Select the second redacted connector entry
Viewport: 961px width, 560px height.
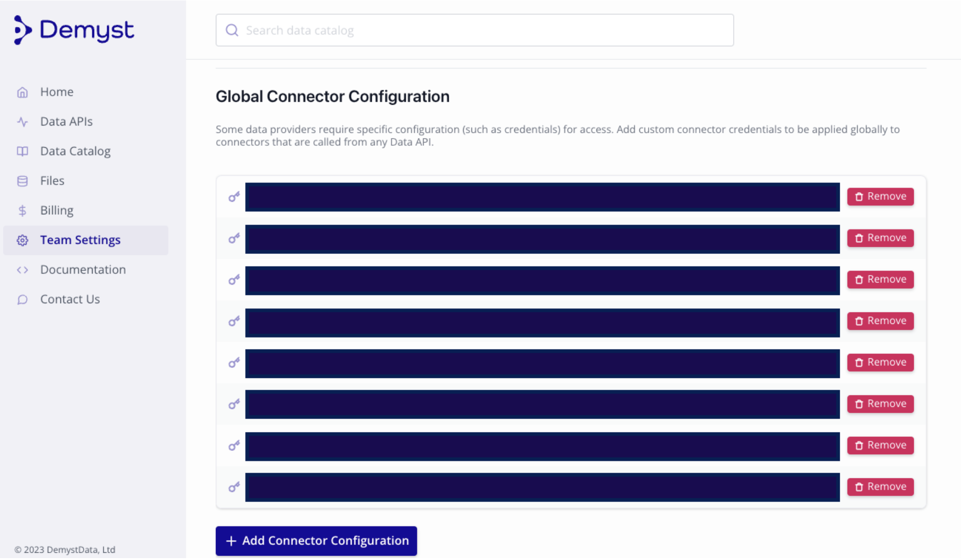pos(542,239)
